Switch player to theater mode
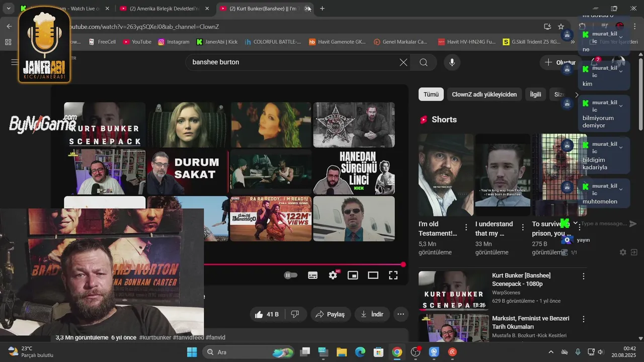Image resolution: width=644 pixels, height=362 pixels. click(373, 275)
